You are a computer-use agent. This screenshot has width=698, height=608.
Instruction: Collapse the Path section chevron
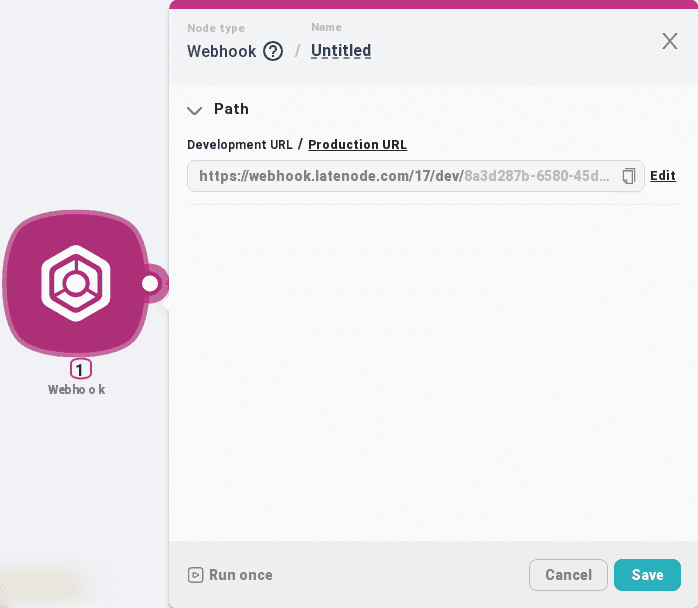point(194,110)
